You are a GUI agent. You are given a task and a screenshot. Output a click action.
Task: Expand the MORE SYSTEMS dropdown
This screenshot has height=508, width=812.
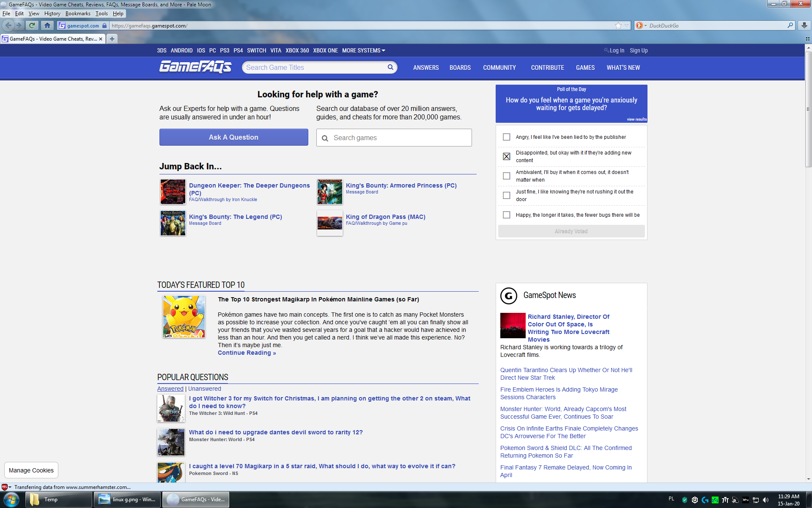(x=363, y=50)
